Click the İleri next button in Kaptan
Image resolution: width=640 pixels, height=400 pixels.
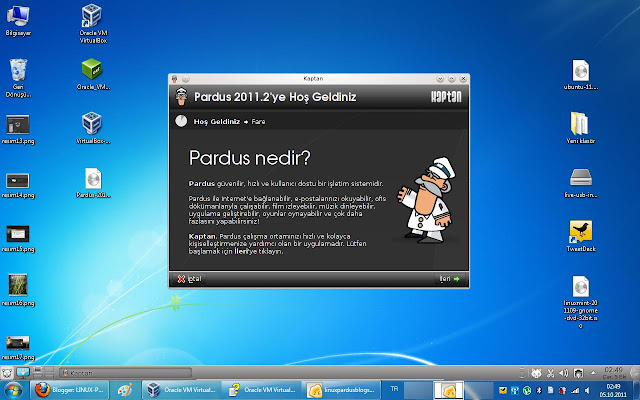449,279
